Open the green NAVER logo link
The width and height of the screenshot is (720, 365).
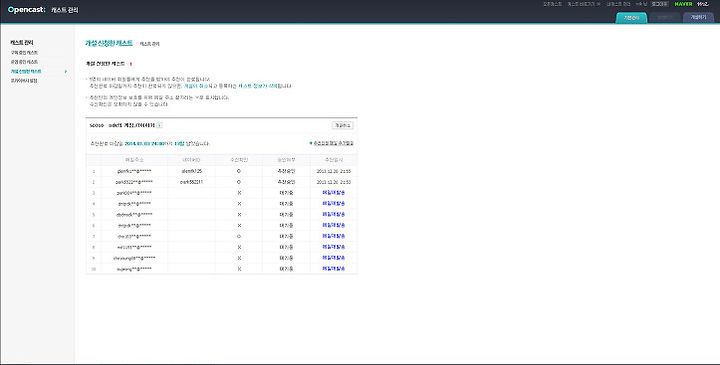(x=683, y=4)
